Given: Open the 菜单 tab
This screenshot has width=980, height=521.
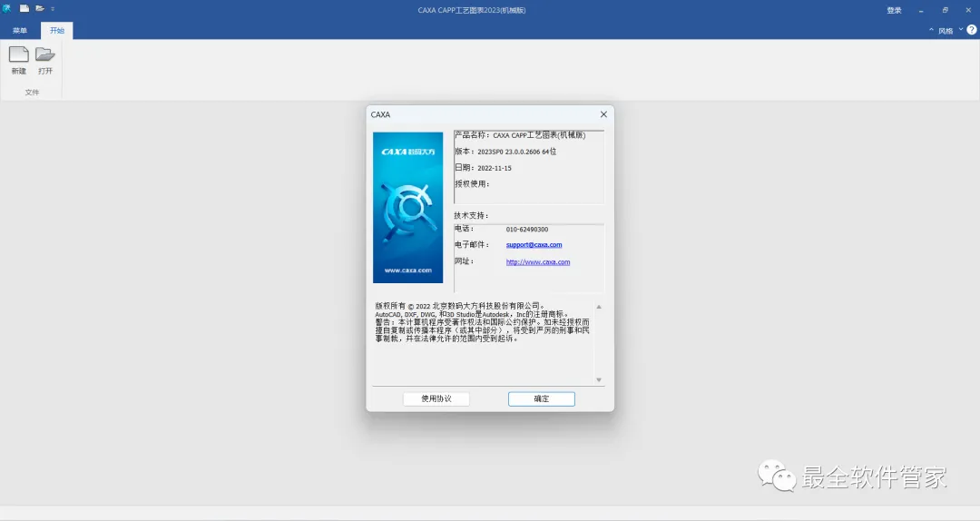Looking at the screenshot, I should pos(20,31).
